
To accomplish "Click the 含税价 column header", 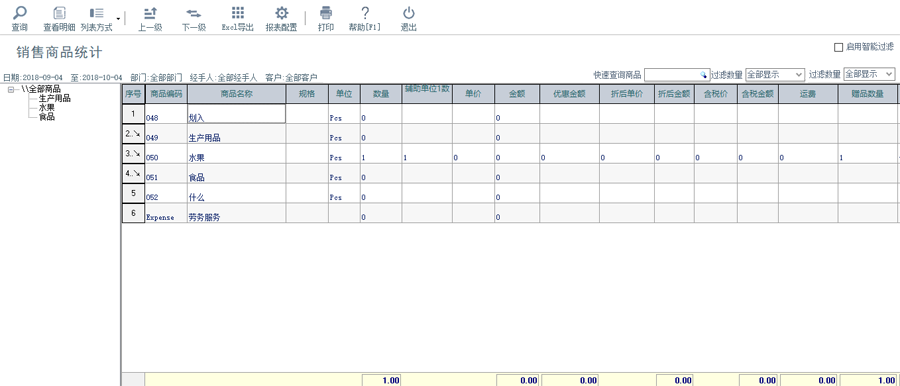I will click(716, 94).
